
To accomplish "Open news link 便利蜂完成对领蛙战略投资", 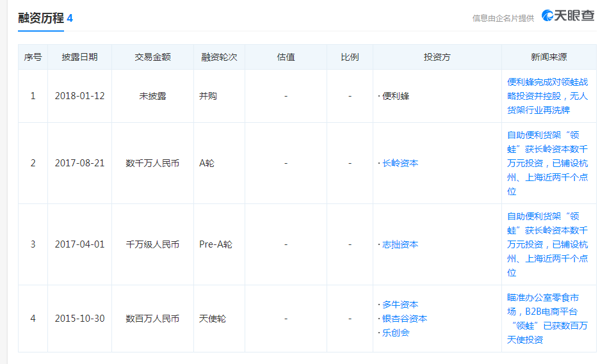I will pyautogui.click(x=547, y=96).
